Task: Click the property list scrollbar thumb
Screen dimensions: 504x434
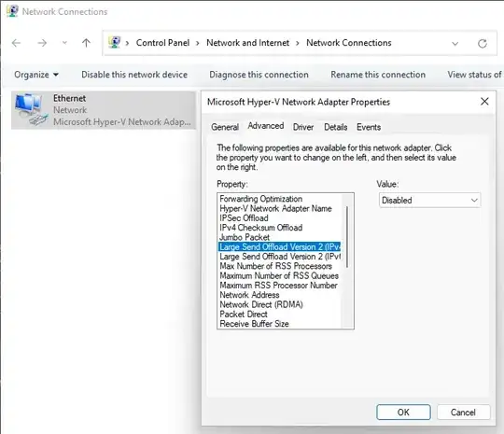Action: [x=347, y=237]
